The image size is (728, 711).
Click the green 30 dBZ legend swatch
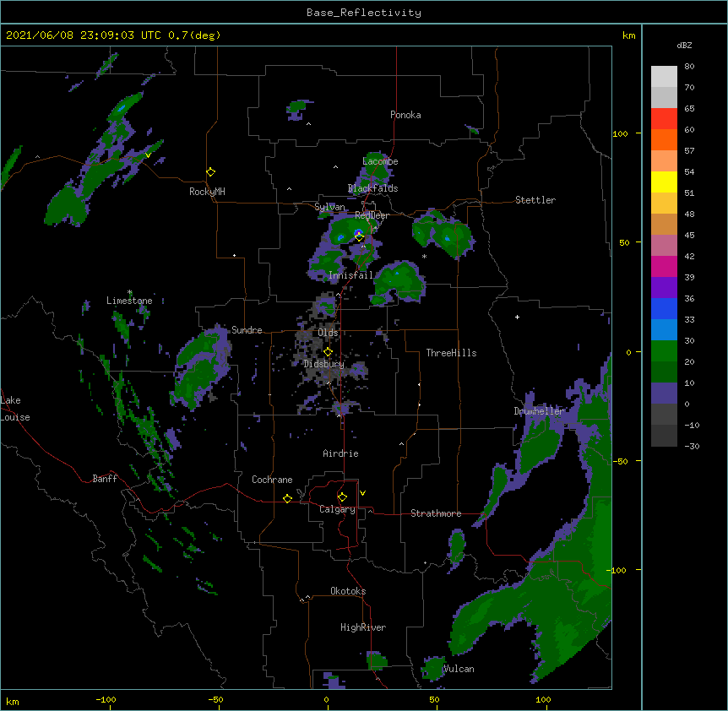[664, 351]
